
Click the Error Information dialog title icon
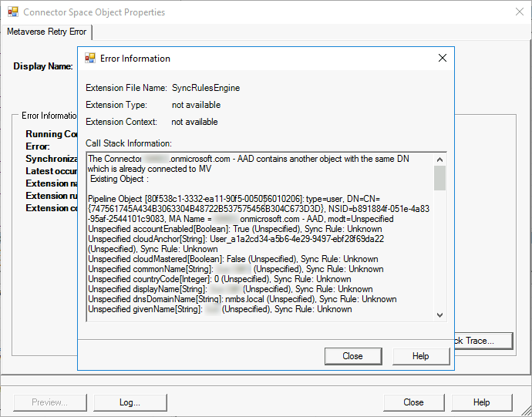[x=90, y=58]
